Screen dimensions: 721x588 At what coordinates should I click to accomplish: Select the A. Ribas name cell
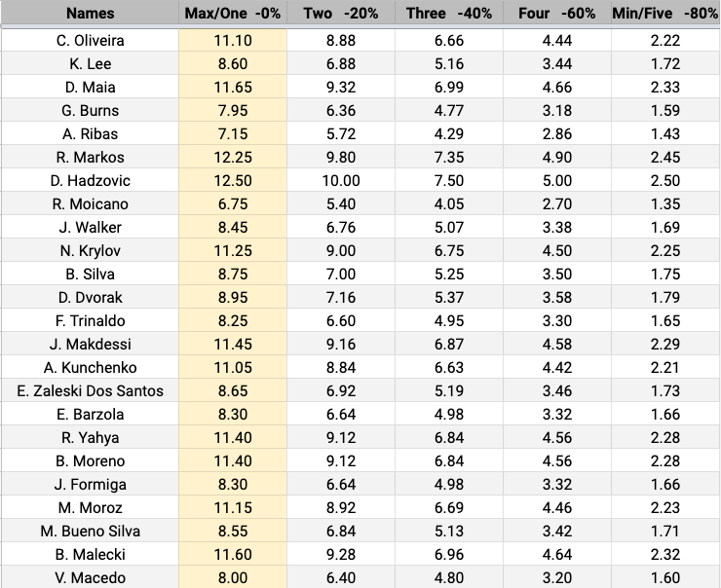[x=90, y=133]
